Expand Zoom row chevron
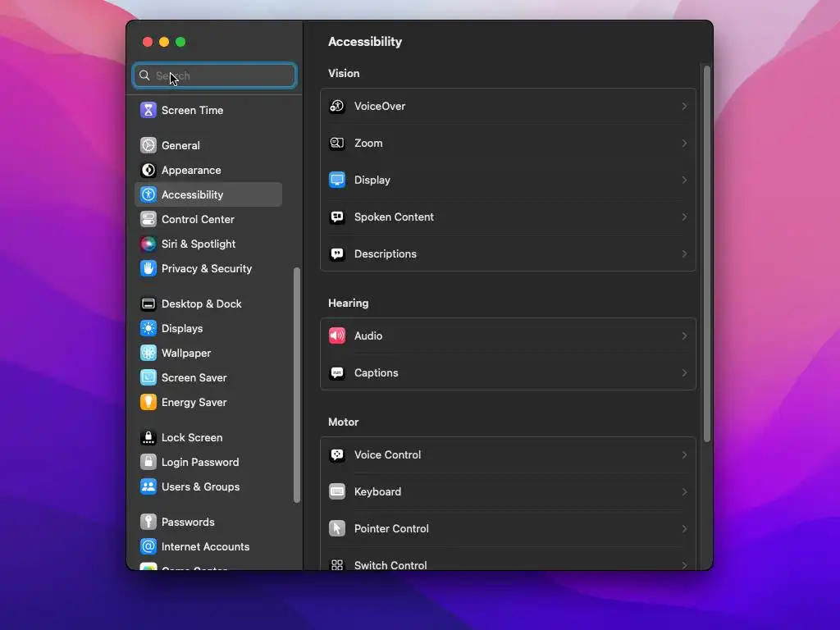The width and height of the screenshot is (840, 630). tap(684, 143)
